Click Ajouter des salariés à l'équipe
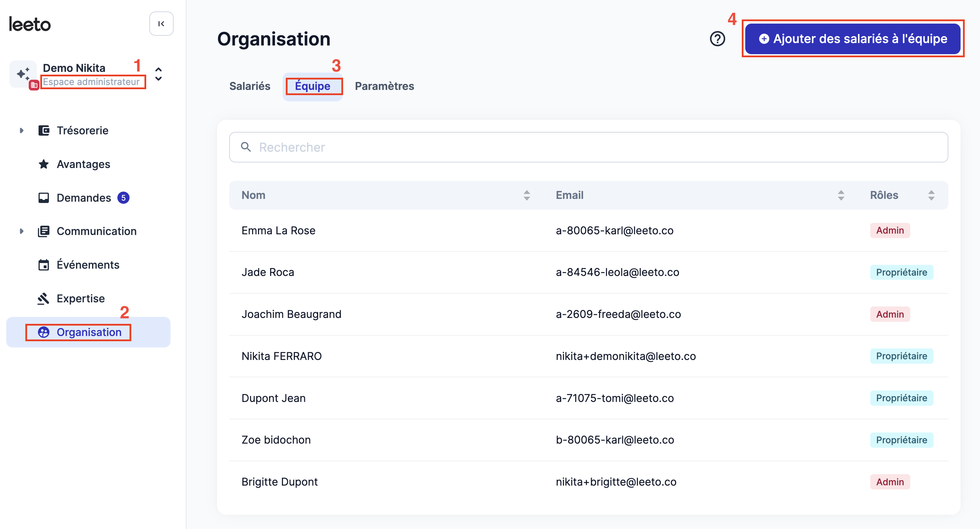Screen dimensions: 980x529 853,39
